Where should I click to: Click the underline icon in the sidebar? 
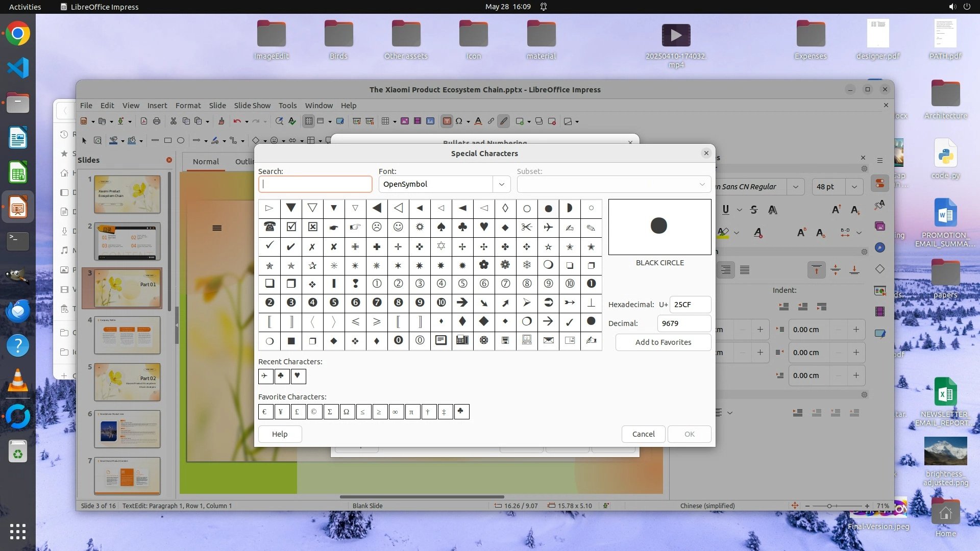tap(725, 210)
